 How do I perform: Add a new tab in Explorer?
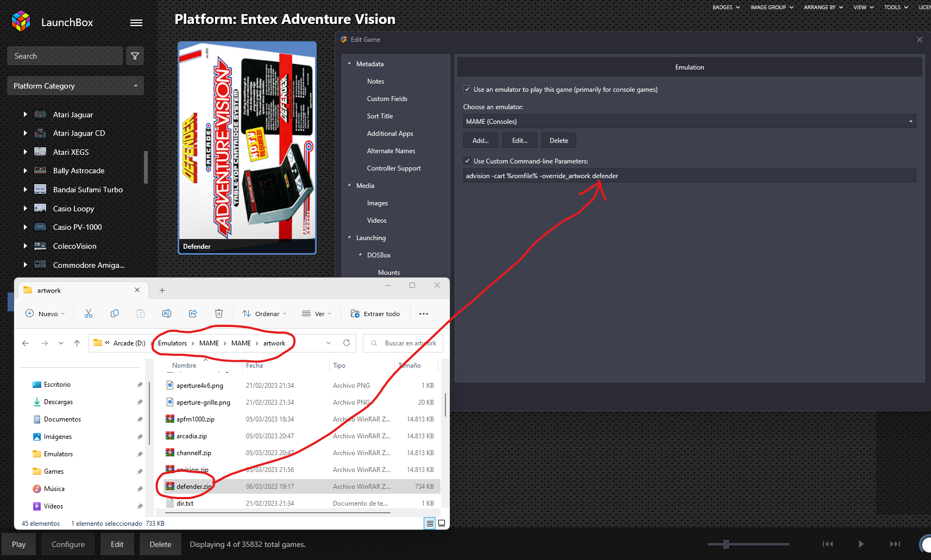(162, 291)
